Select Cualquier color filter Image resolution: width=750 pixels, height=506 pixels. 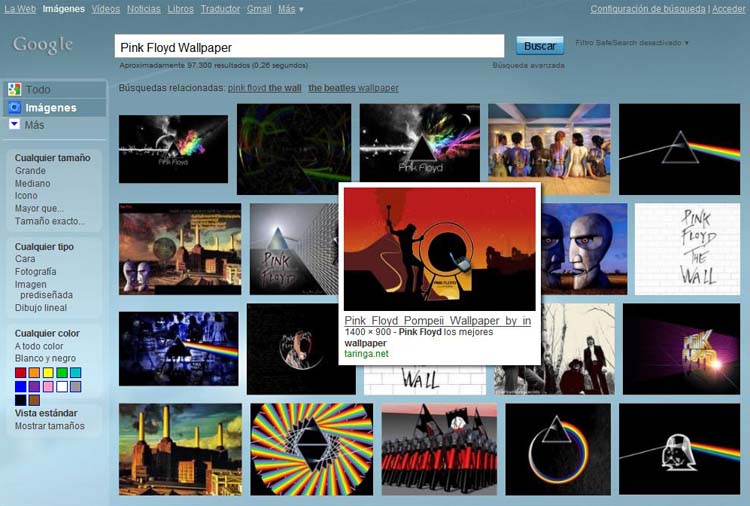click(x=47, y=333)
